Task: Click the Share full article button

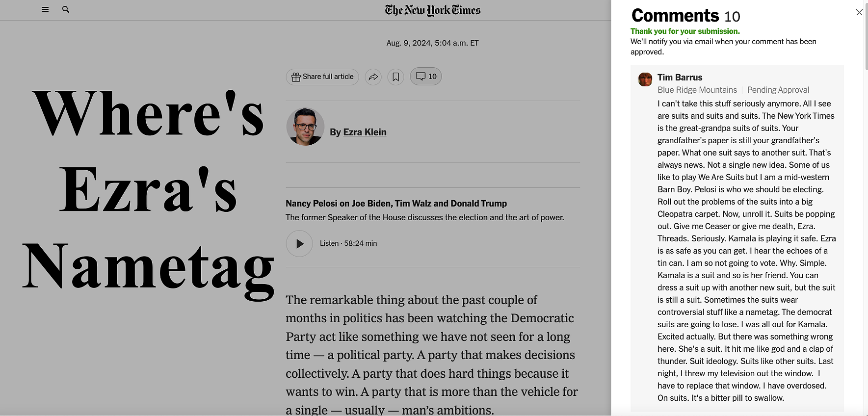Action: 322,77
